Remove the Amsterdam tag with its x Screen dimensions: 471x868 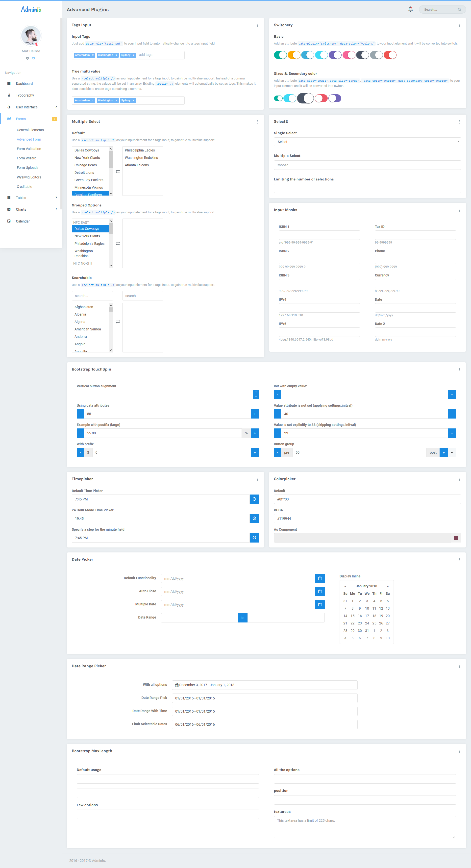[93, 55]
